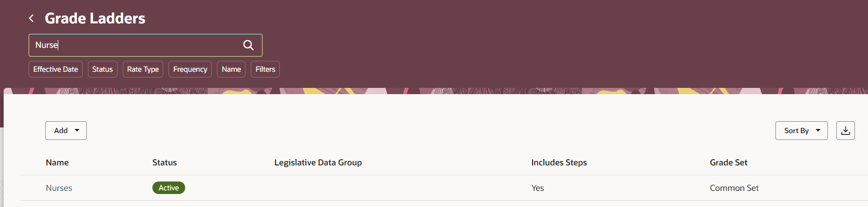Click the Add button
This screenshot has width=868, height=207.
click(66, 131)
